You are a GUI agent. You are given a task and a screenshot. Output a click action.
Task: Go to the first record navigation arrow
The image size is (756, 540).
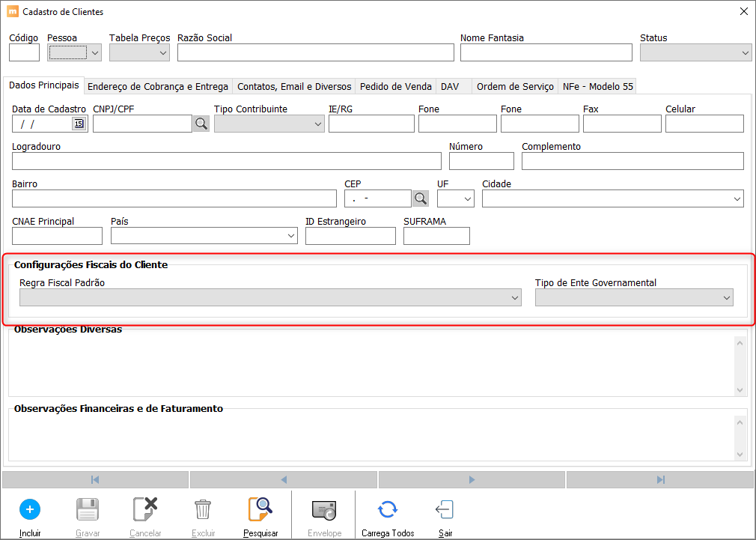[96, 480]
